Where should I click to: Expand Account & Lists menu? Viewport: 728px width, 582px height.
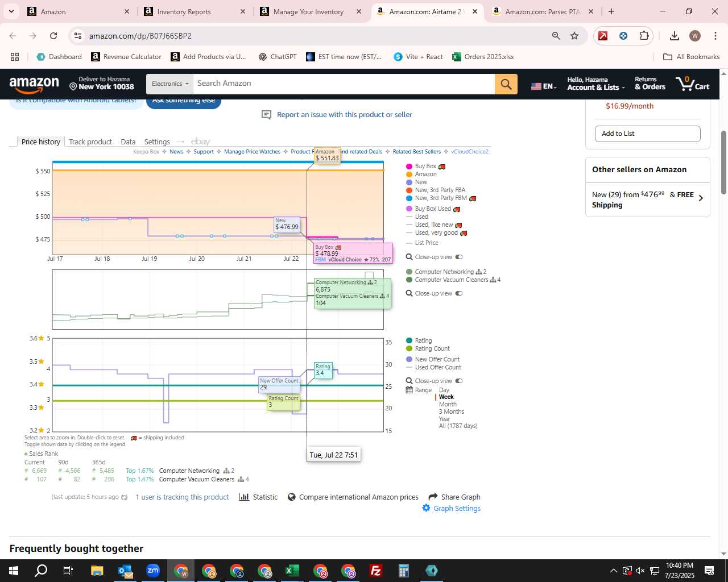pyautogui.click(x=596, y=84)
